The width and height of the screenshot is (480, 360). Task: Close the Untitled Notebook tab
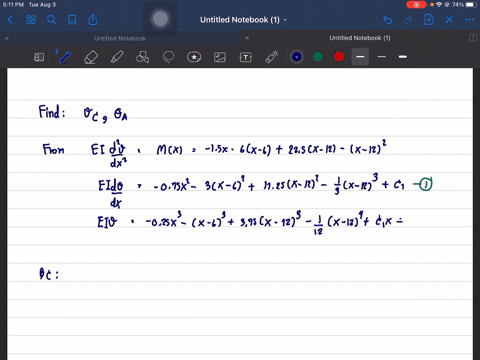click(x=7, y=38)
